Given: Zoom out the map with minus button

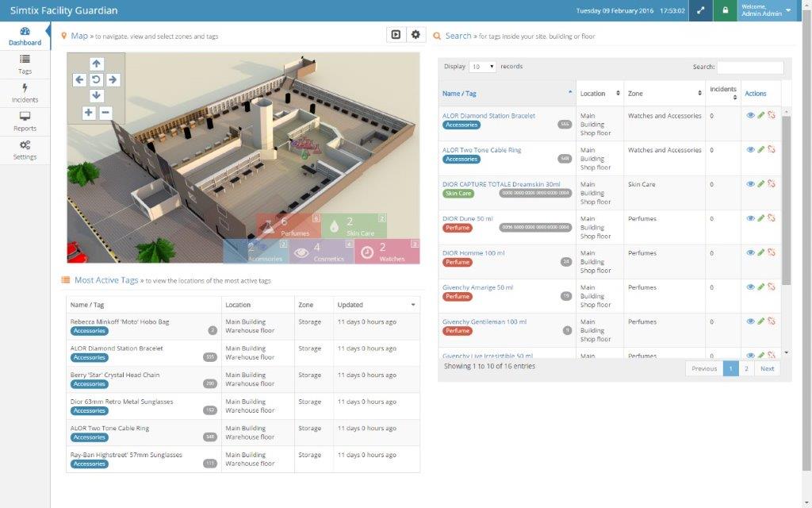Looking at the screenshot, I should coord(105,113).
